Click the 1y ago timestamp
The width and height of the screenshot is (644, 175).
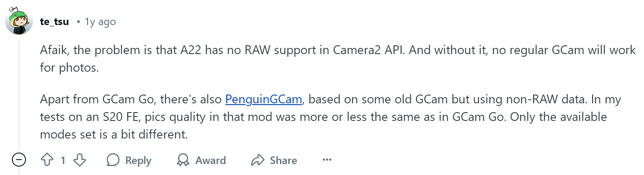pos(100,22)
